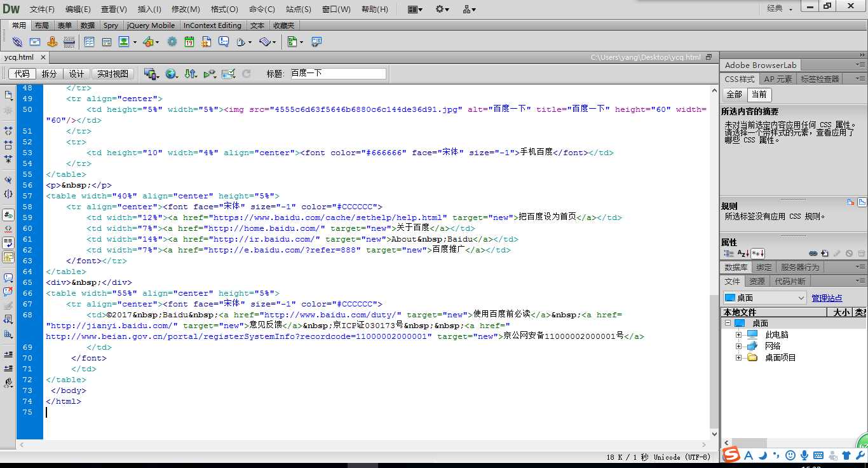Open the multiscreen preview icon
This screenshot has height=468, width=868.
point(151,74)
